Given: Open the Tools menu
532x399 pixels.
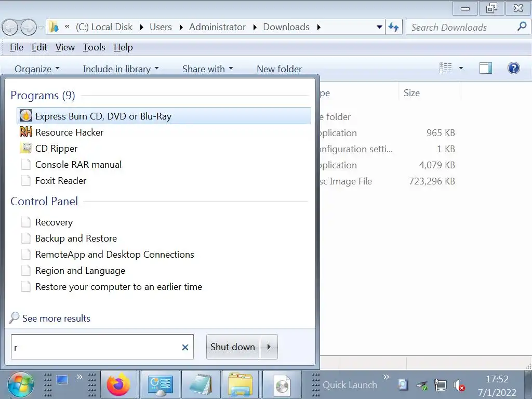Looking at the screenshot, I should tap(95, 47).
